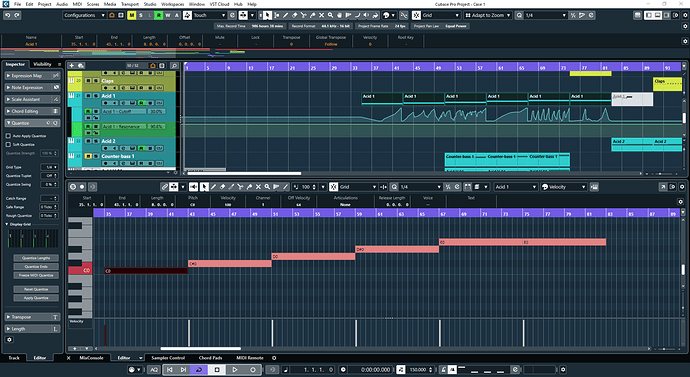This screenshot has width=690, height=377.
Task: Select the Erase tool in project toolbar
Action: 295,15
